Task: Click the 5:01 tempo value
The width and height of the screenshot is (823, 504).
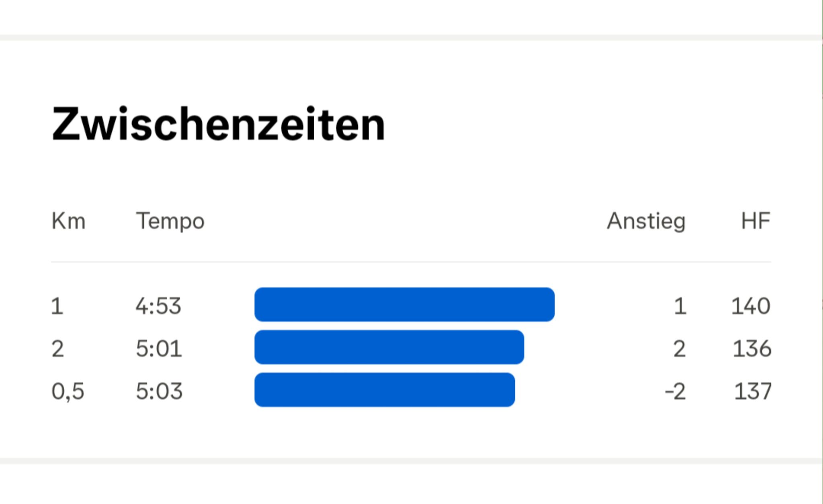Action: [x=159, y=349]
